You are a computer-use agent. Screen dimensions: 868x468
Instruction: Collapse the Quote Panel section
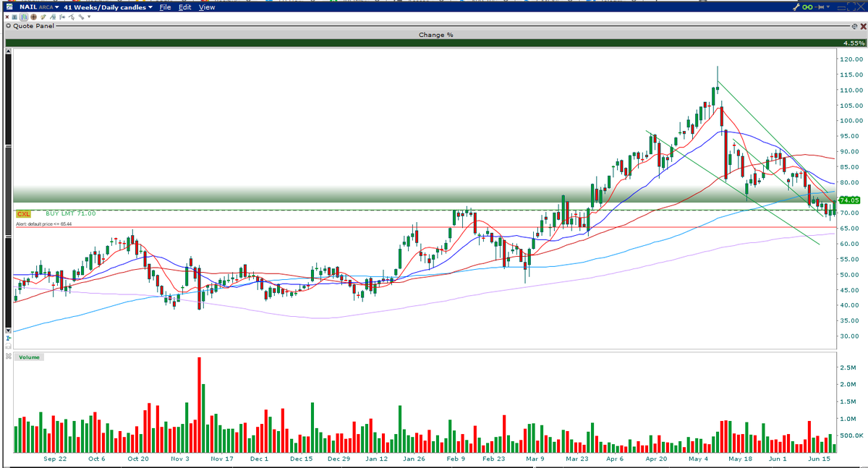pos(8,26)
